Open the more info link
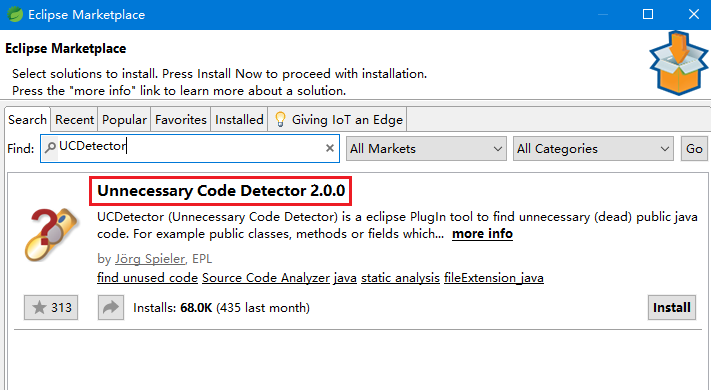Screen dimensions: 711x390 pyautogui.click(x=482, y=234)
